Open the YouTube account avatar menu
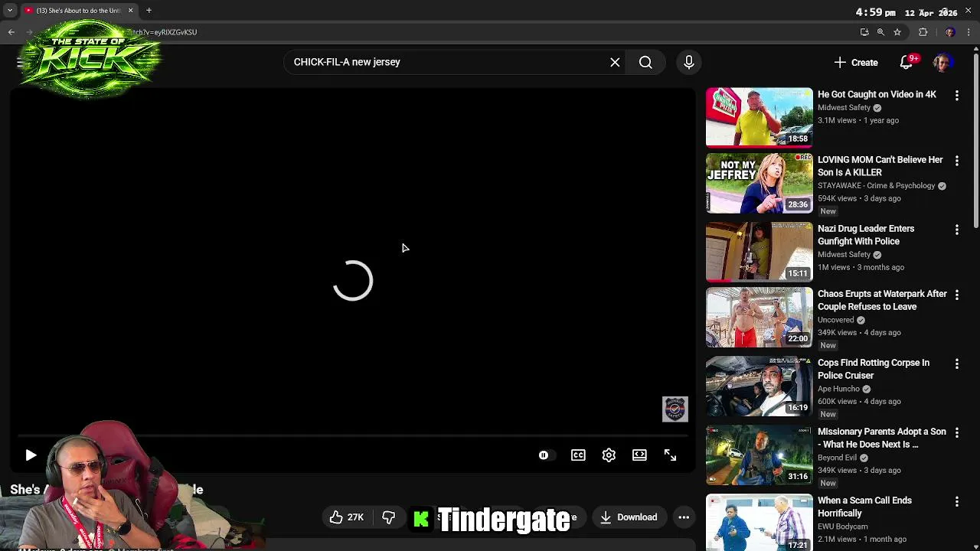 [943, 62]
